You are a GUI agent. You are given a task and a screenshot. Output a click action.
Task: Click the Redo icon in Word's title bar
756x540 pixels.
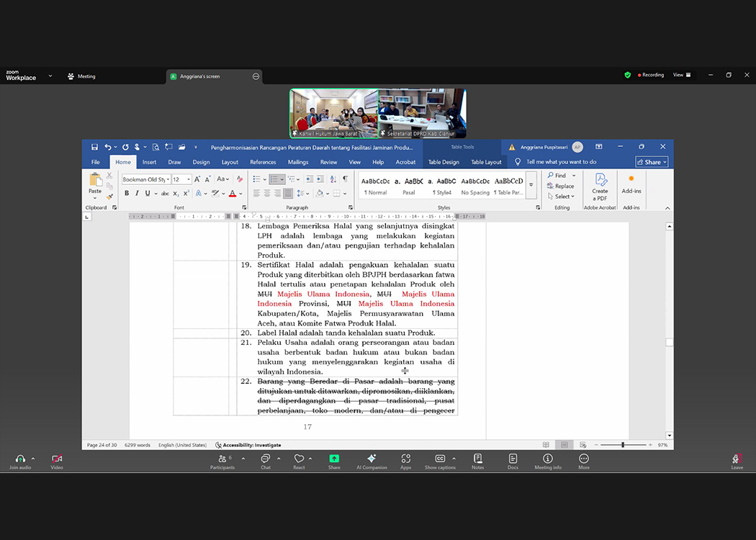tap(125, 147)
